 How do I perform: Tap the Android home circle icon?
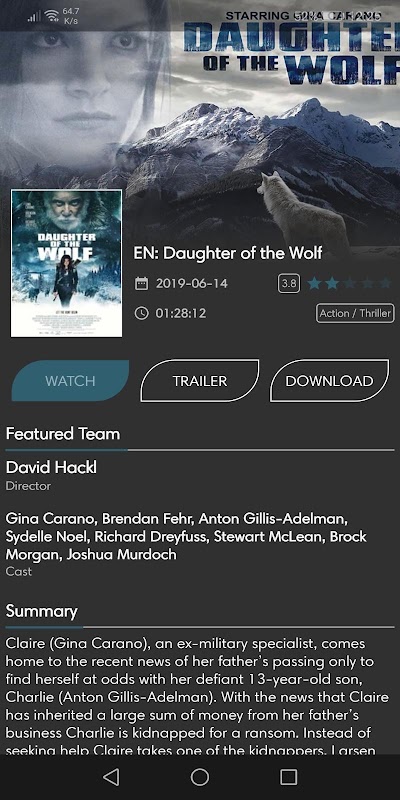tap(200, 777)
